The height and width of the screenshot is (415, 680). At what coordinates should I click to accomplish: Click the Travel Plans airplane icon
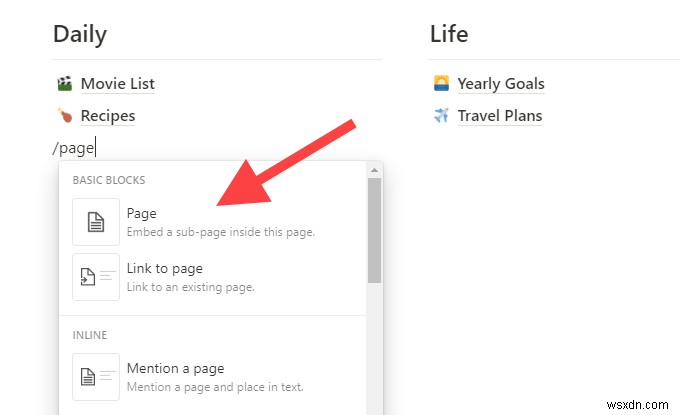tap(441, 116)
